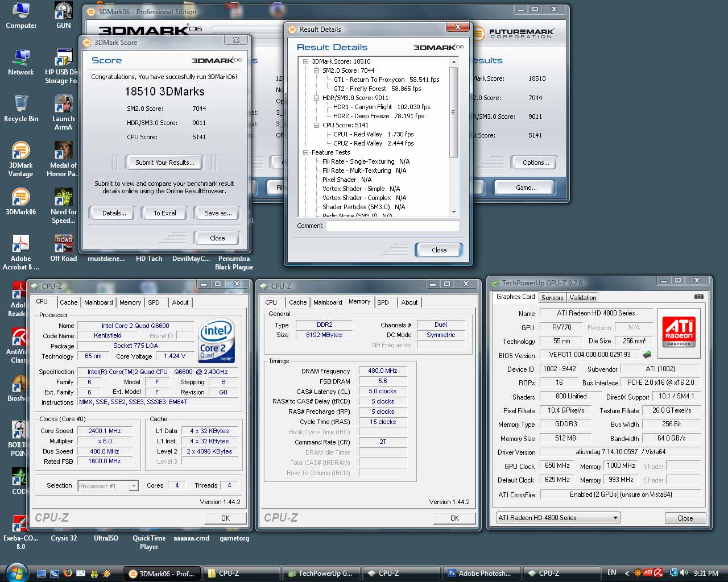
Task: Click Close button in GPU-Z window
Action: coord(685,518)
